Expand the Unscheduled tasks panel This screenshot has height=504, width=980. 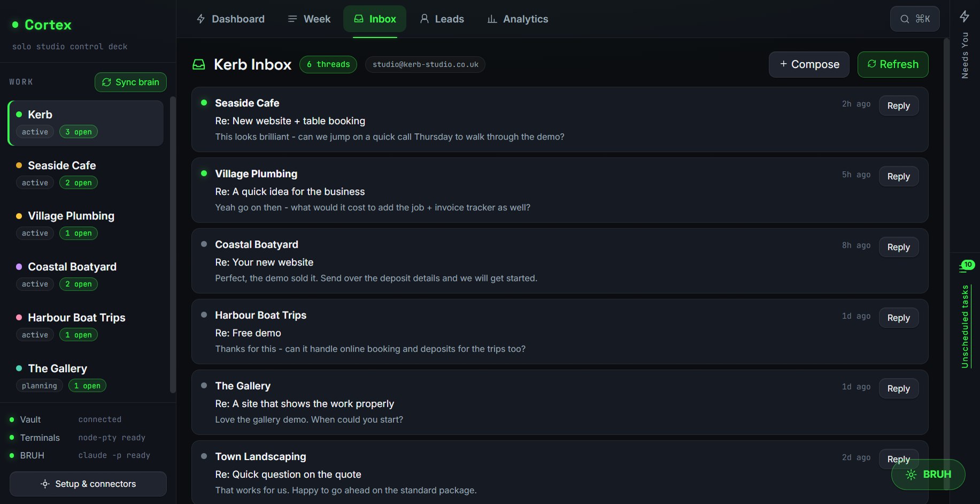[965, 326]
